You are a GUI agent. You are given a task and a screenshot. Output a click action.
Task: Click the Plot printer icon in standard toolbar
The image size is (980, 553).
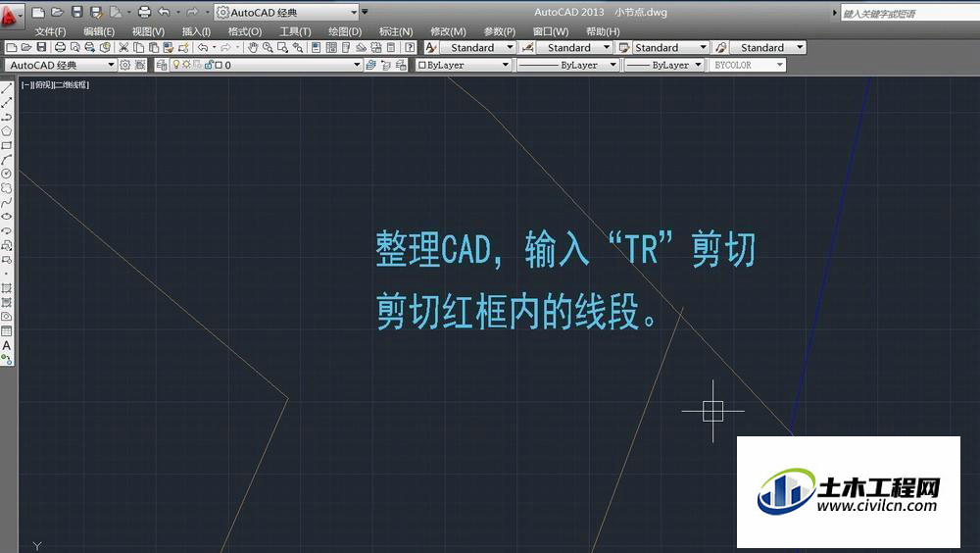tap(60, 47)
